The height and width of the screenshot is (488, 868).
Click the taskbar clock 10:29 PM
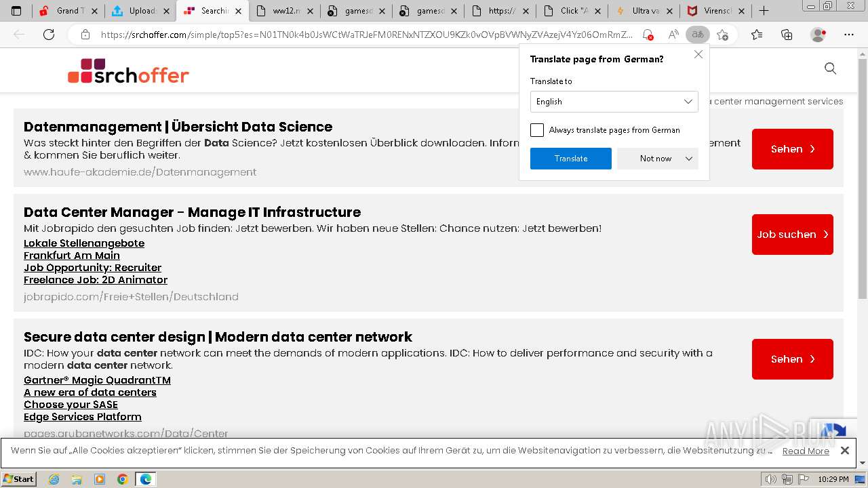tap(833, 479)
